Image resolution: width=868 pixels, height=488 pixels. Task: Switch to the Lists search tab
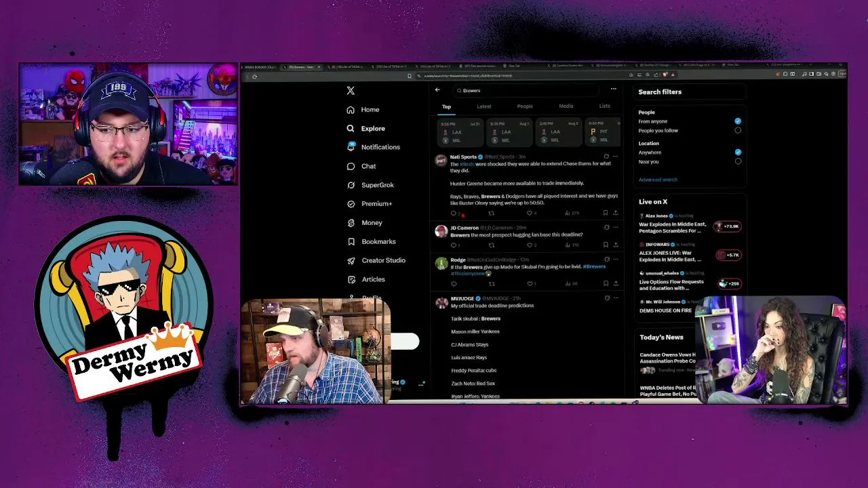(x=604, y=106)
